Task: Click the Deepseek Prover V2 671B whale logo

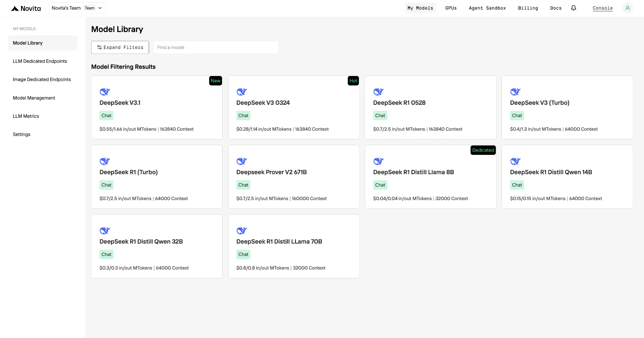Action: coord(241,161)
